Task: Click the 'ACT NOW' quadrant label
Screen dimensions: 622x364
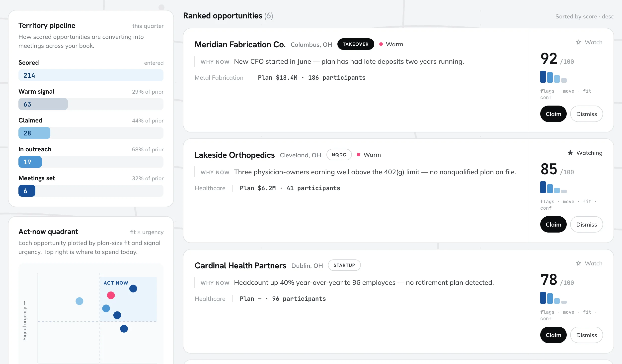Action: (116, 283)
